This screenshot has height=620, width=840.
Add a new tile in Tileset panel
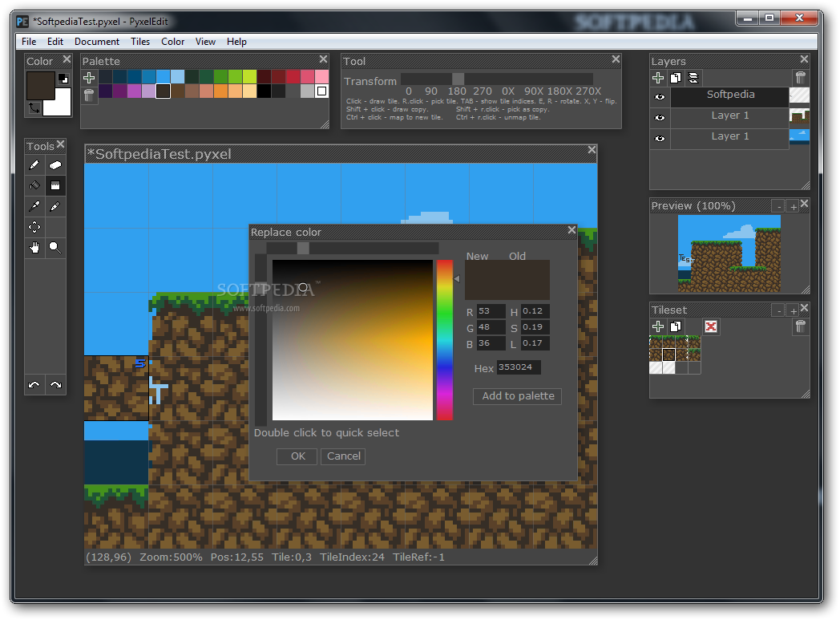click(658, 326)
